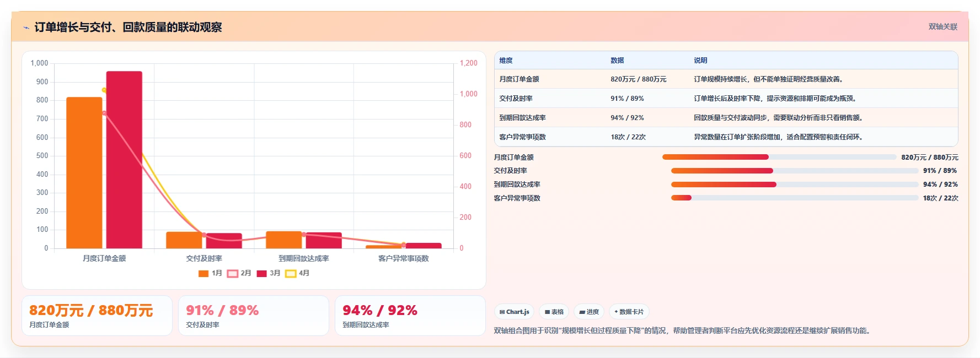Toggle the 2月 legend item
980x358 pixels.
(x=239, y=273)
